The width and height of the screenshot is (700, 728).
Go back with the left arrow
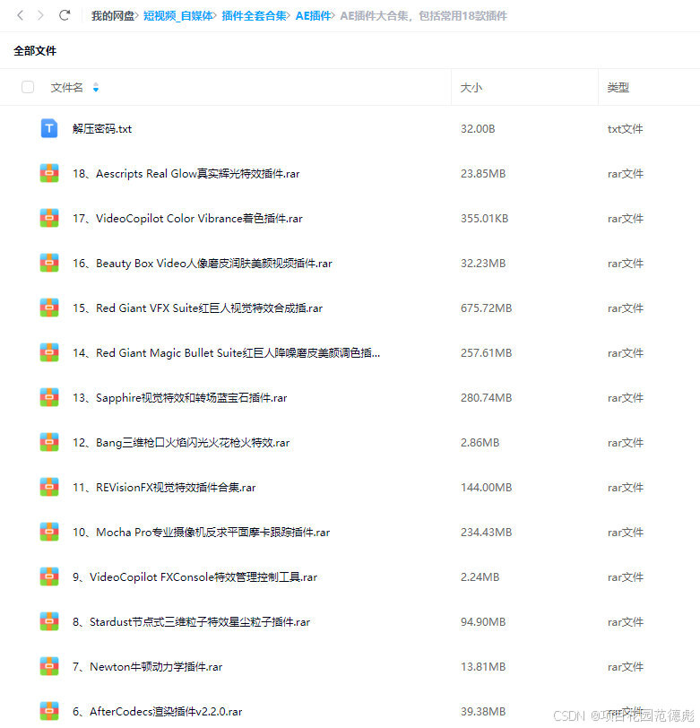coord(20,15)
